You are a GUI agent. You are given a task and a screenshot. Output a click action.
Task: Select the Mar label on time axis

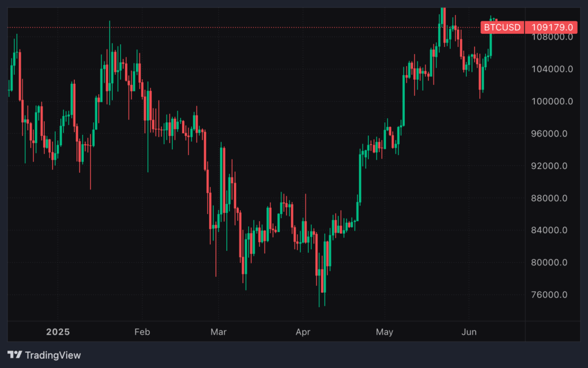[219, 332]
